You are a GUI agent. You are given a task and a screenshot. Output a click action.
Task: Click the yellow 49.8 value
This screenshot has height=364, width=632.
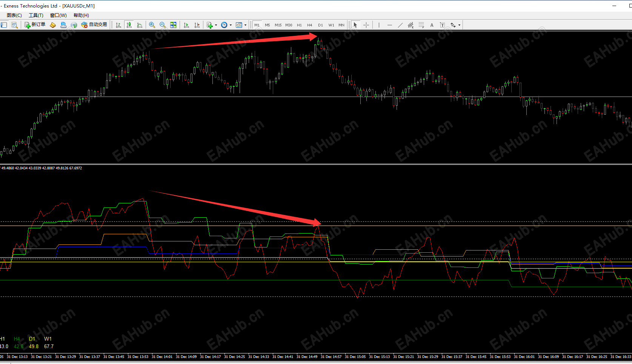[34, 346]
